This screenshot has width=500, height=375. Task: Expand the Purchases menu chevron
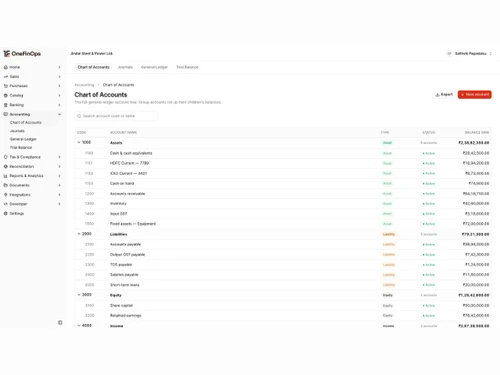[x=59, y=86]
